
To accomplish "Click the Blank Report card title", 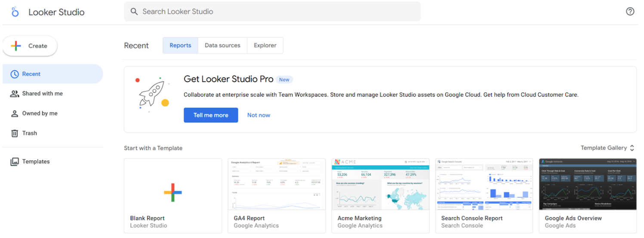I will pyautogui.click(x=148, y=218).
